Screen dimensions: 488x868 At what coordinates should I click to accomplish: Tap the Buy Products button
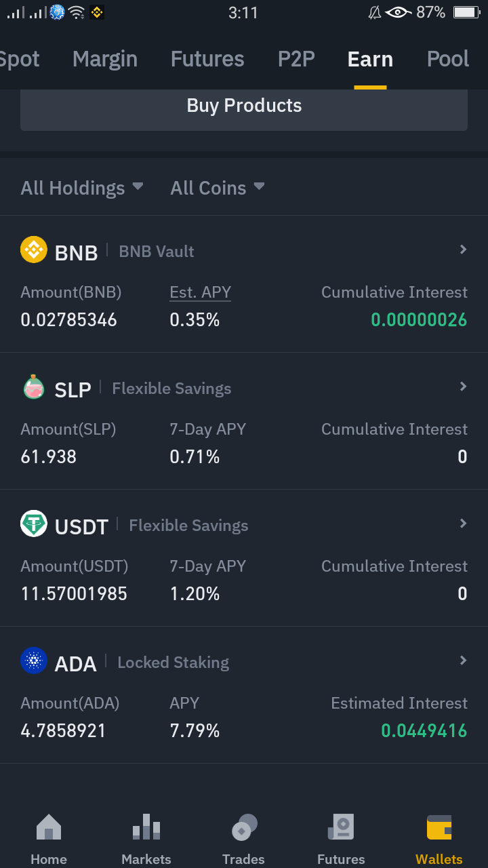point(244,108)
